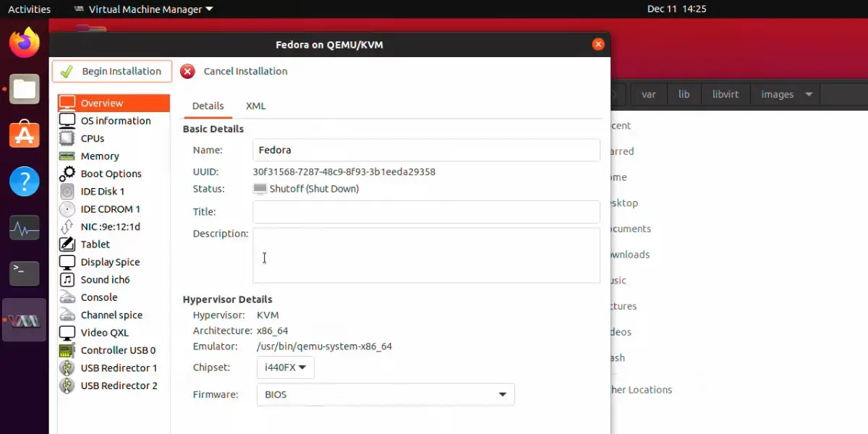Switch to the XML tab
Image resolution: width=868 pixels, height=434 pixels.
pos(256,106)
